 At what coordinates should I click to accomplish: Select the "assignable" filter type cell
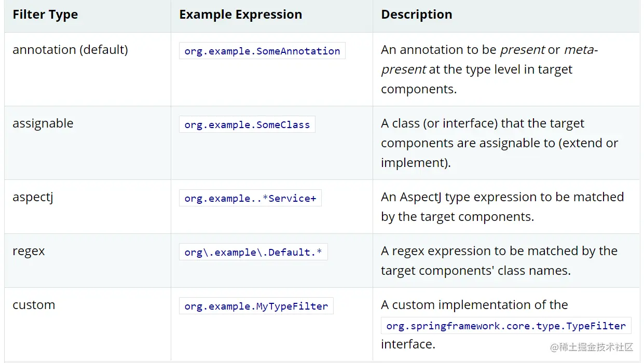pyautogui.click(x=43, y=123)
